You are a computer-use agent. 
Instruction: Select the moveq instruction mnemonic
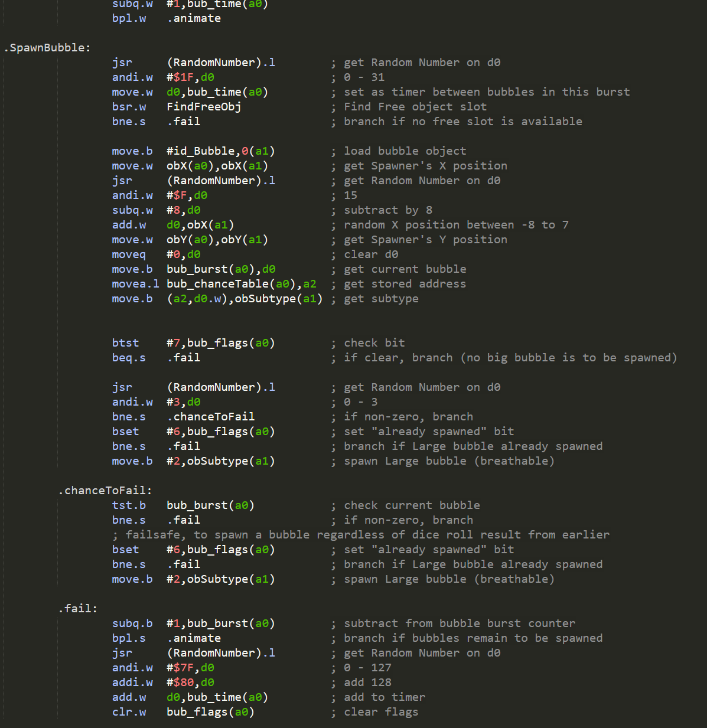click(129, 254)
